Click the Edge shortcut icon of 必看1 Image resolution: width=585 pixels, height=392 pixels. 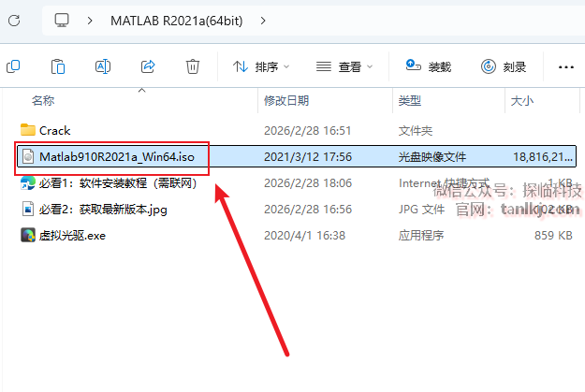point(27,182)
